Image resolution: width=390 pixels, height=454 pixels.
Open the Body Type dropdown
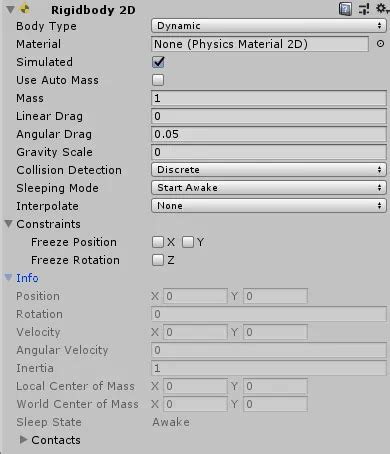coord(269,26)
